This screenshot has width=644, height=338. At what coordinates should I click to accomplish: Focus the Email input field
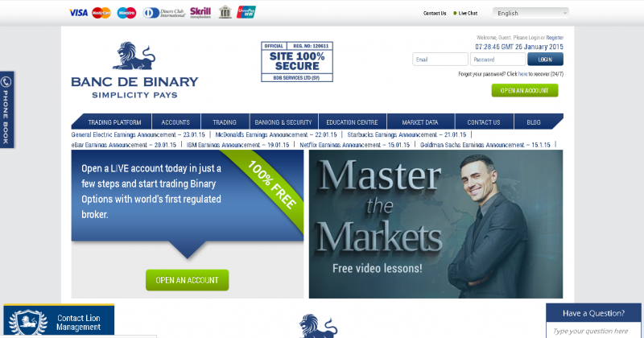[x=440, y=59]
